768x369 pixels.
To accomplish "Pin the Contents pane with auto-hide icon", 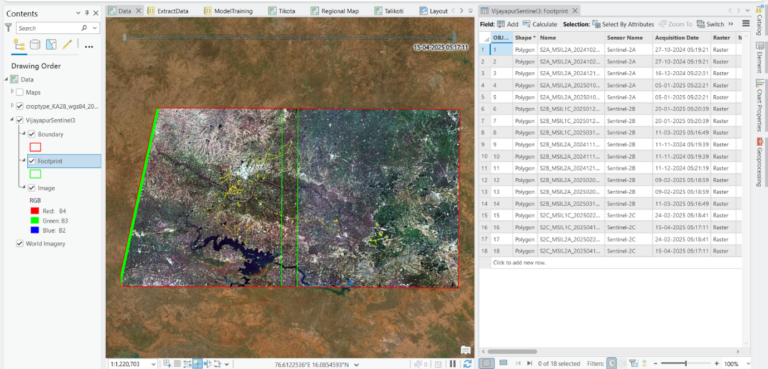I will (87, 13).
